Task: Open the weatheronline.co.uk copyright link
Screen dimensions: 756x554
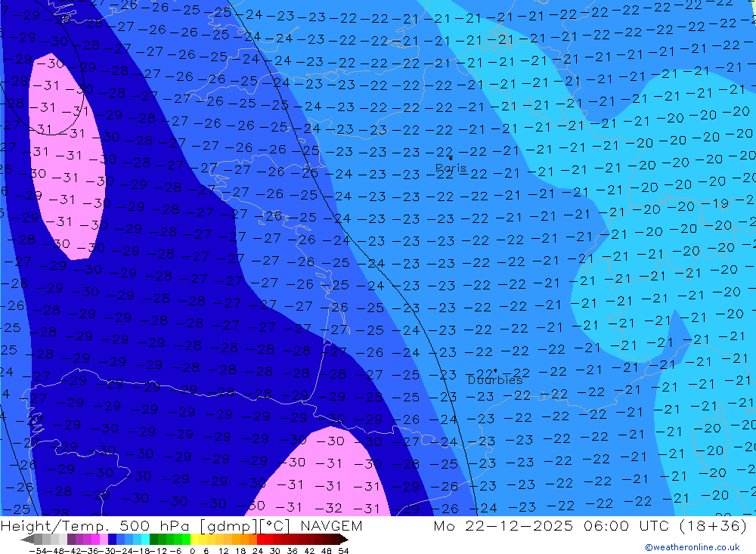Action: (692, 547)
